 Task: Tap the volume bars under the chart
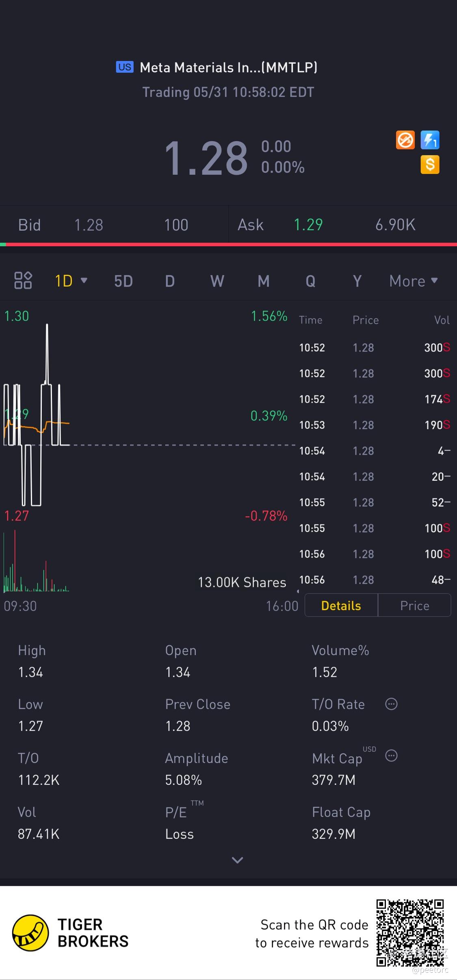37,561
